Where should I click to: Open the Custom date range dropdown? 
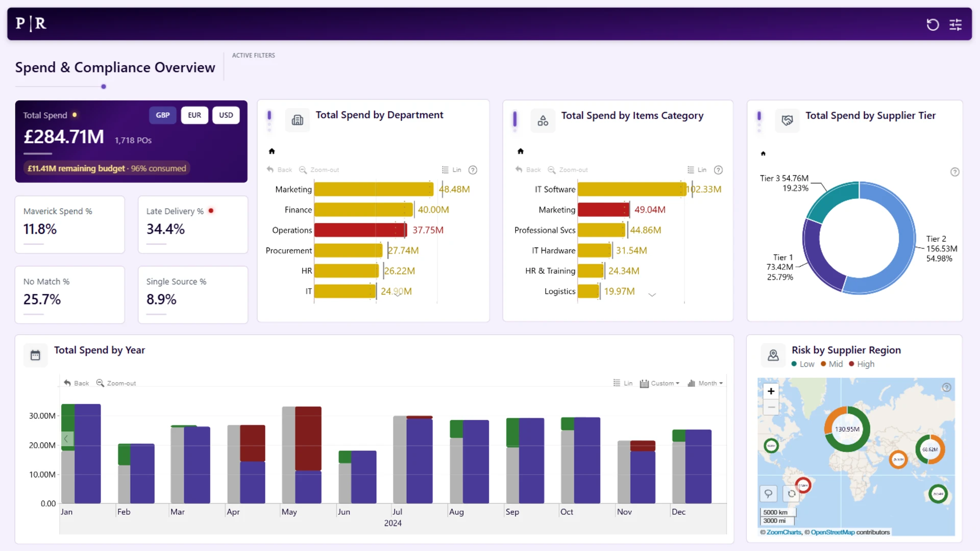coord(660,383)
